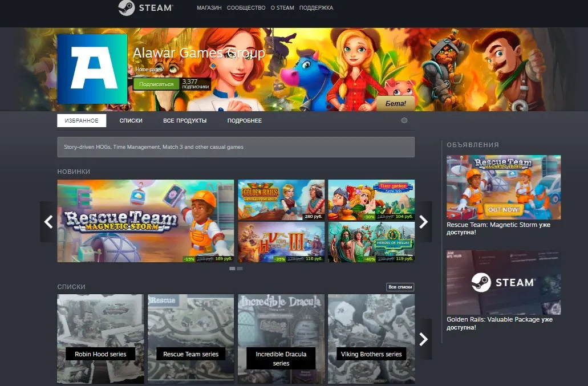Open Rescue Team OUT NOW announcement image
Image resolution: width=588 pixels, height=386 pixels.
tap(504, 188)
